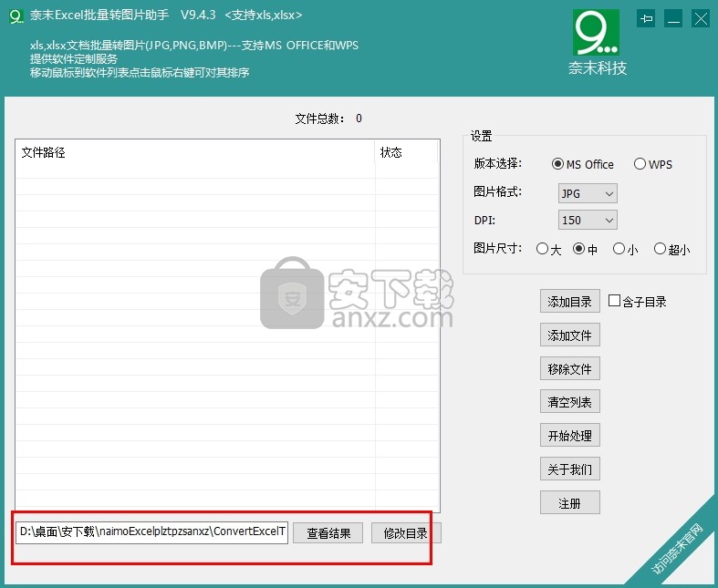Image resolution: width=718 pixels, height=588 pixels.
Task: Open the JPG image format dropdown
Action: coord(588,193)
